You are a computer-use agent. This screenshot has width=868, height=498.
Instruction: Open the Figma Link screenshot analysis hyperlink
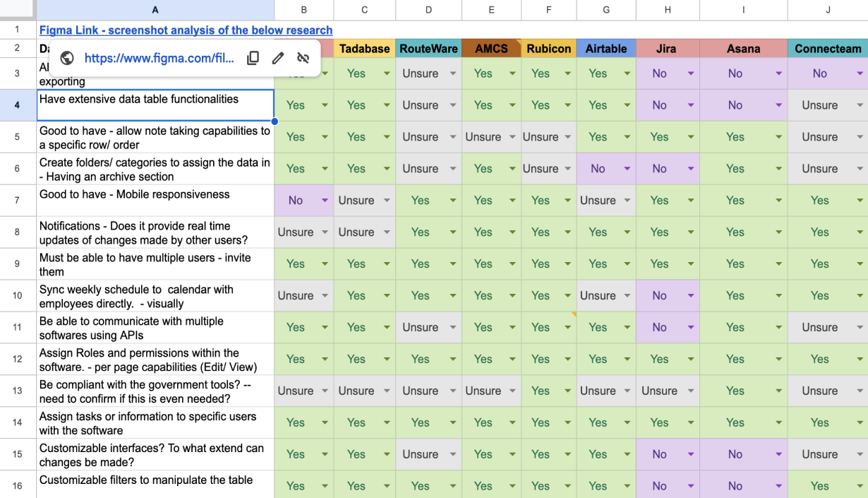pos(186,30)
